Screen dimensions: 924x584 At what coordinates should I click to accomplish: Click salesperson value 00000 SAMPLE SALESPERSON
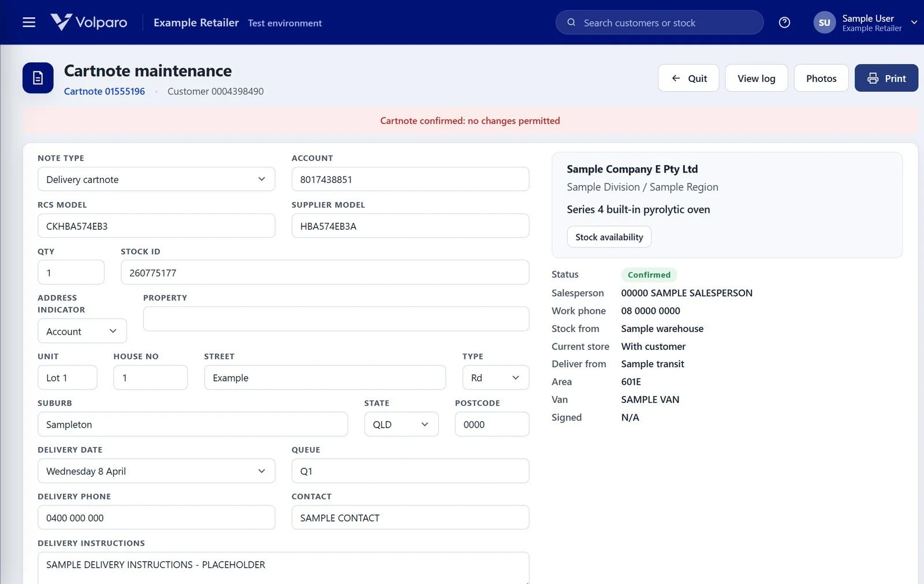[687, 293]
